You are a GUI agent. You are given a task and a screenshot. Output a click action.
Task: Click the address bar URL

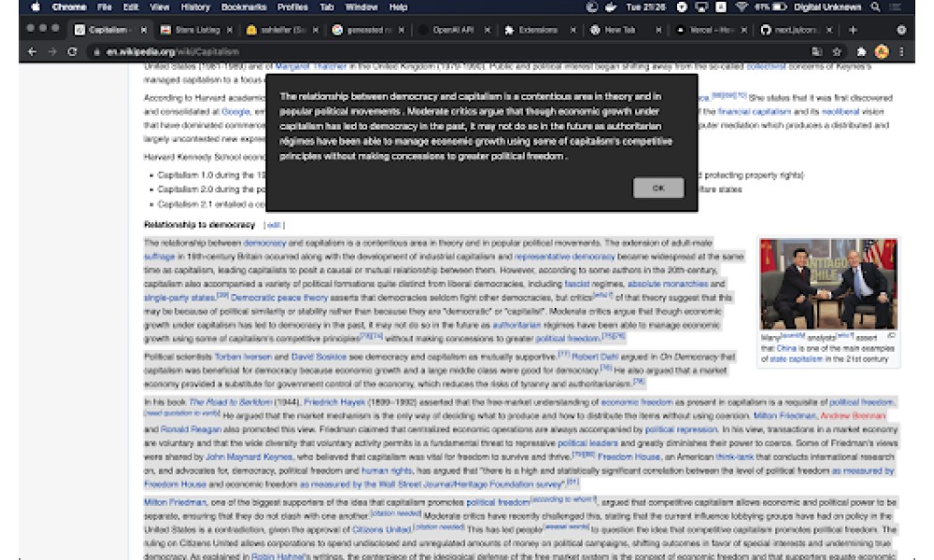click(173, 51)
